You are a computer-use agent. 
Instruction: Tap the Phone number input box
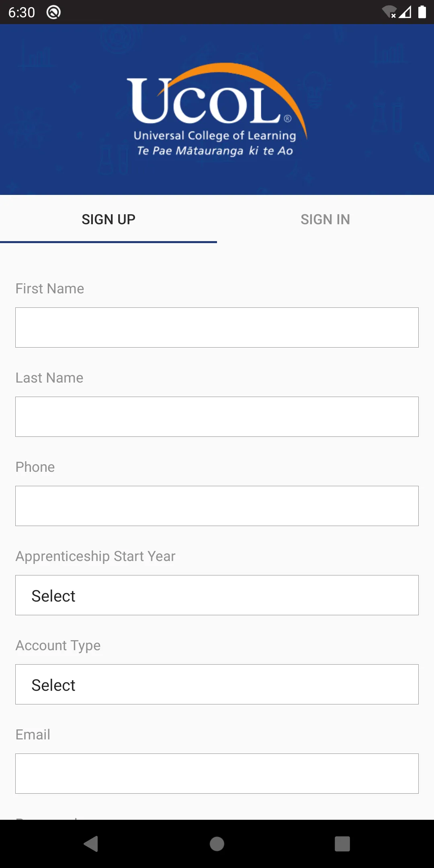pyautogui.click(x=217, y=506)
